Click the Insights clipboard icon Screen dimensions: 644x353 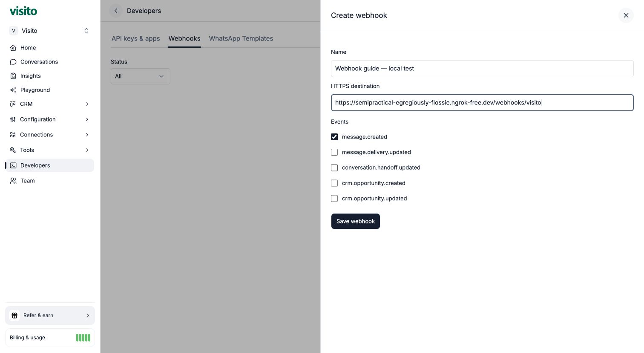pos(13,76)
